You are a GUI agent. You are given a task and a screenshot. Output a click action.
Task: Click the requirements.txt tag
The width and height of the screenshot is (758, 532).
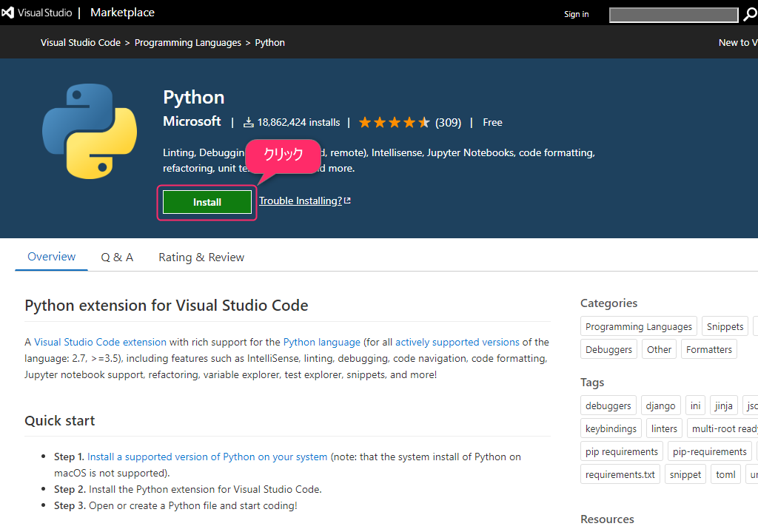point(620,474)
